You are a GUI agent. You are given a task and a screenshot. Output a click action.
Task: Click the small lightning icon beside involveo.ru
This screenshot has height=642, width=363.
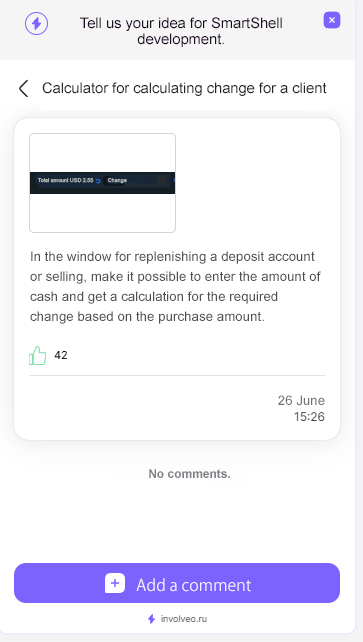151,619
